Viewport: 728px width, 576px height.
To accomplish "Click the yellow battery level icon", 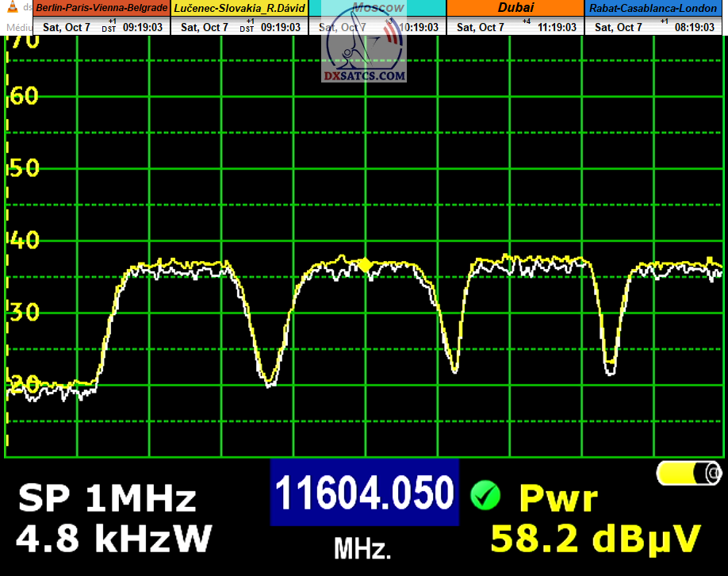I will [688, 474].
